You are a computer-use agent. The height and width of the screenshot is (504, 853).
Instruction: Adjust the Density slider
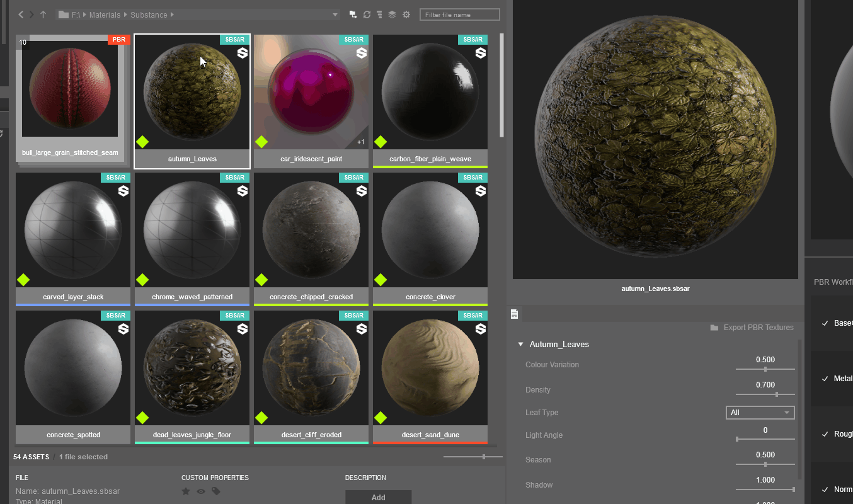765,394
